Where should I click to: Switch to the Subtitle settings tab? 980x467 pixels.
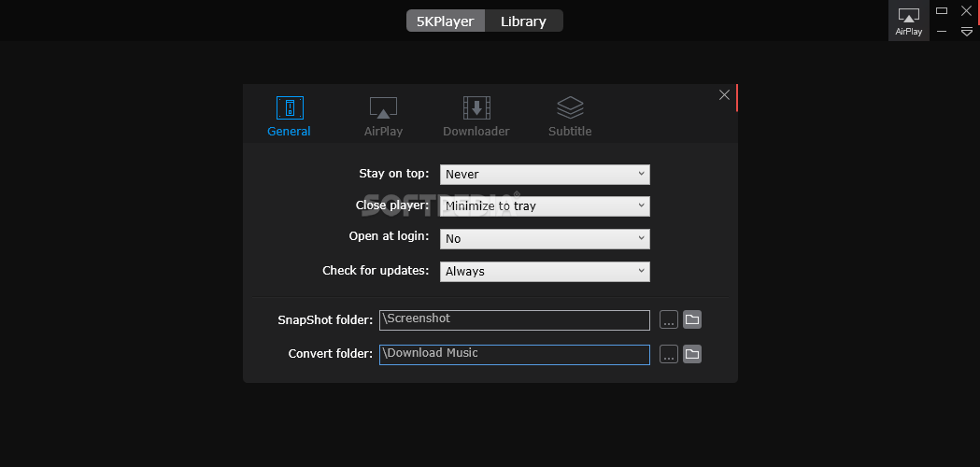(x=570, y=117)
